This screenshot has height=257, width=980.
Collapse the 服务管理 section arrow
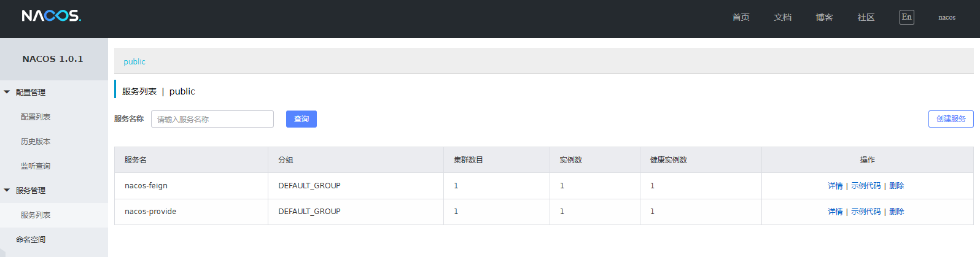point(7,191)
